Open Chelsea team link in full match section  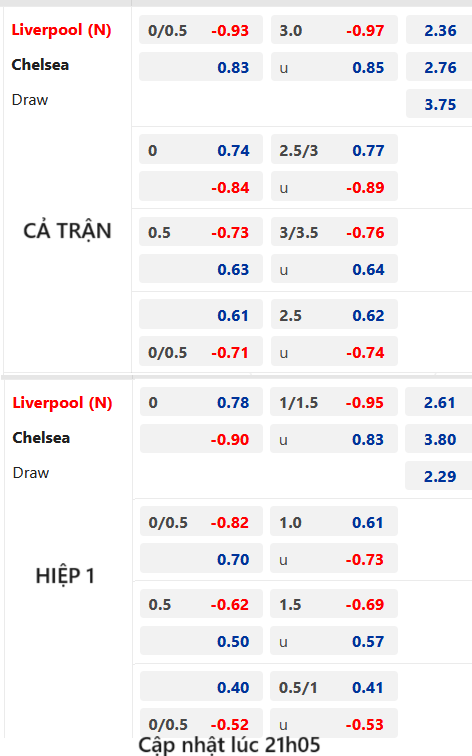pos(40,65)
